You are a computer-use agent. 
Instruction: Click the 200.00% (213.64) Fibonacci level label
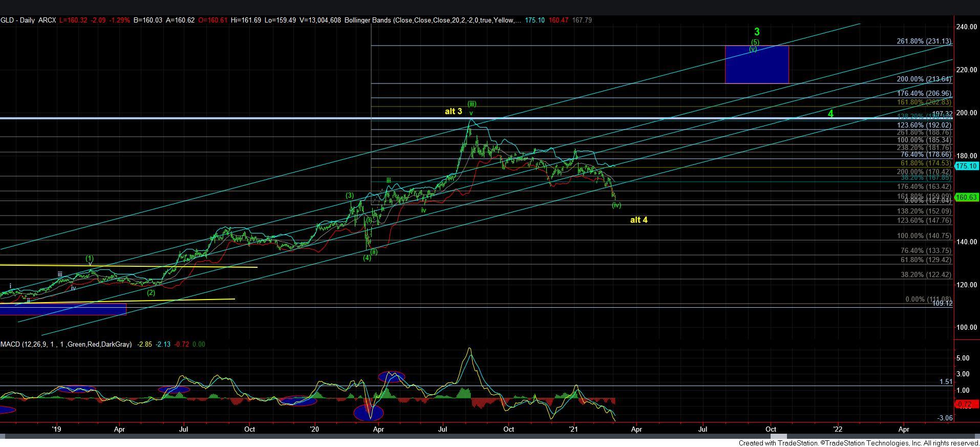[924, 79]
